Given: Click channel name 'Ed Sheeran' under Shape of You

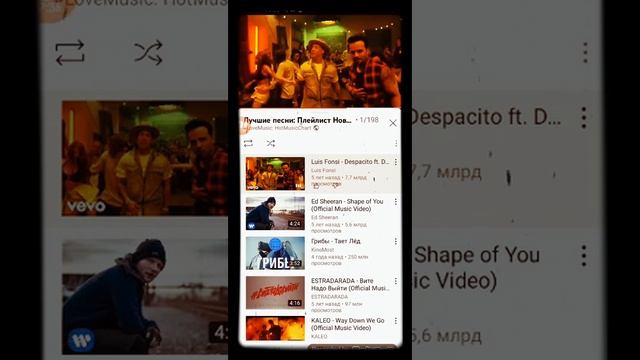Looking at the screenshot, I should [324, 218].
